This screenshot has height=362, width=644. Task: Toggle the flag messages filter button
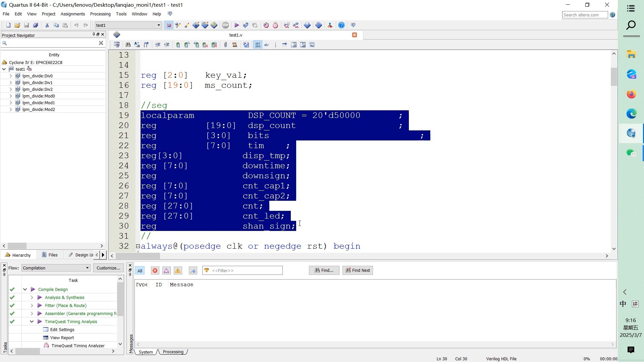[193, 270]
